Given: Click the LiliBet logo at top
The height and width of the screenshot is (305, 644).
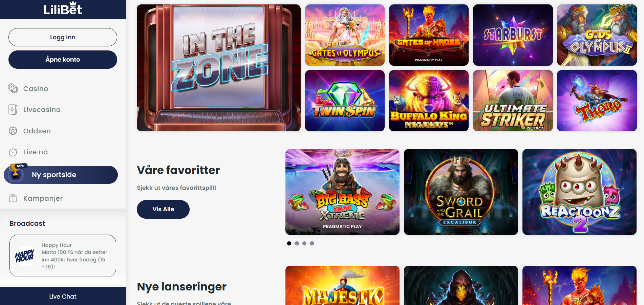Looking at the screenshot, I should click(x=63, y=8).
